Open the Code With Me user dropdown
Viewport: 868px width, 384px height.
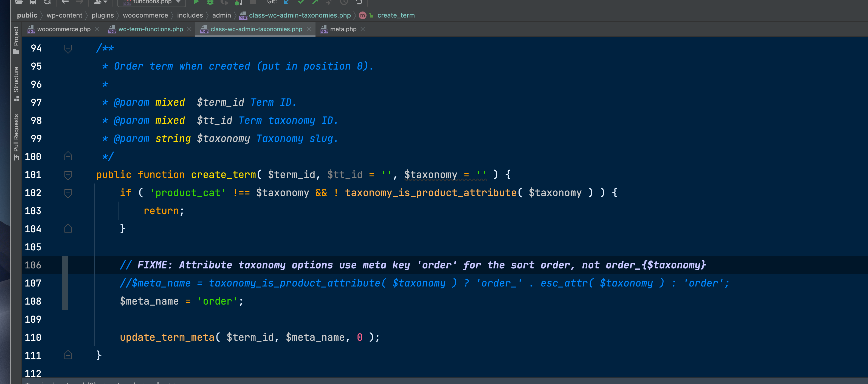click(x=100, y=2)
